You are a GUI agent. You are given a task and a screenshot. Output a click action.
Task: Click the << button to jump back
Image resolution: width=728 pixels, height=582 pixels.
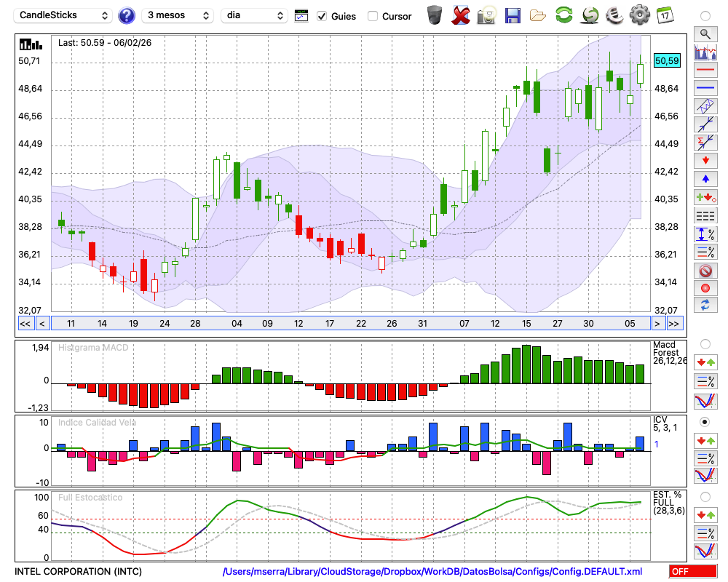click(25, 323)
